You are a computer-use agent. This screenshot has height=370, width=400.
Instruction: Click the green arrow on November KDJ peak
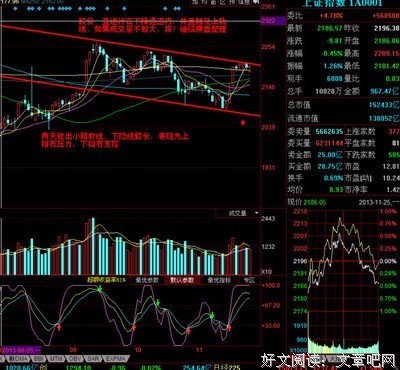tap(212, 315)
